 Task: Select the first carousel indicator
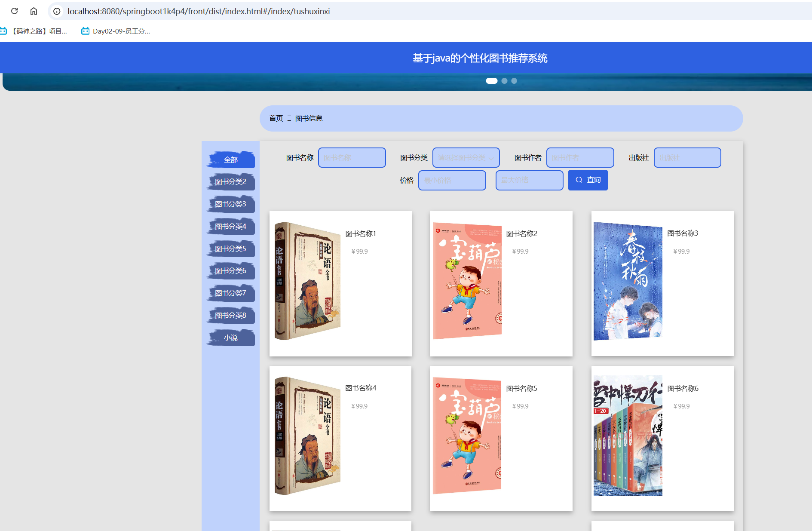click(x=491, y=81)
